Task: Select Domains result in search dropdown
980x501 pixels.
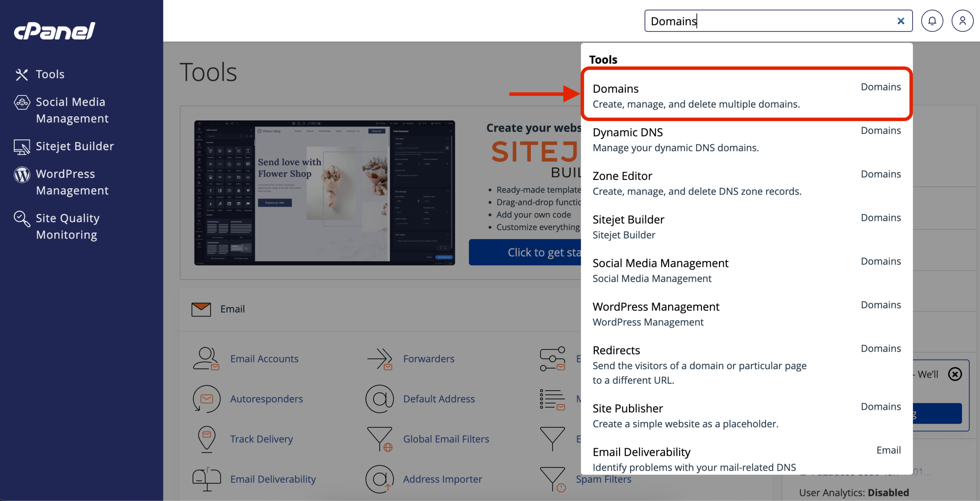Action: [x=746, y=94]
